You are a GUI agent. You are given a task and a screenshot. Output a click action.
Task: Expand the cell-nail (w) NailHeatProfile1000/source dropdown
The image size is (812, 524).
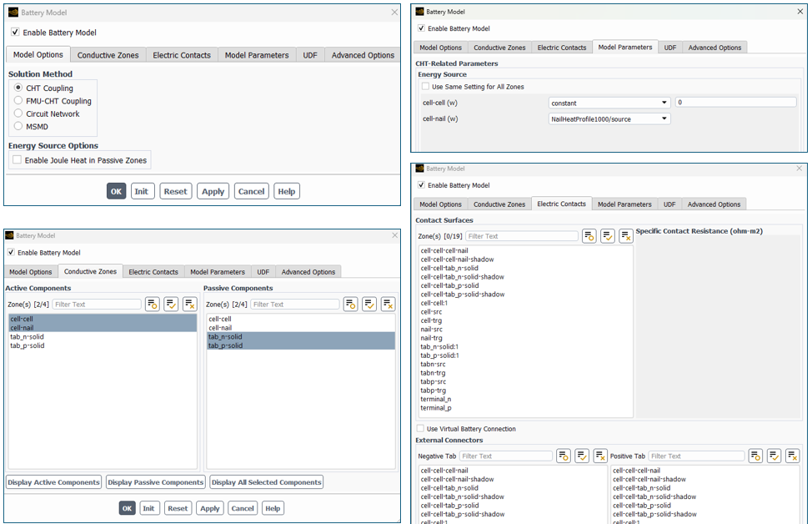[609, 119]
